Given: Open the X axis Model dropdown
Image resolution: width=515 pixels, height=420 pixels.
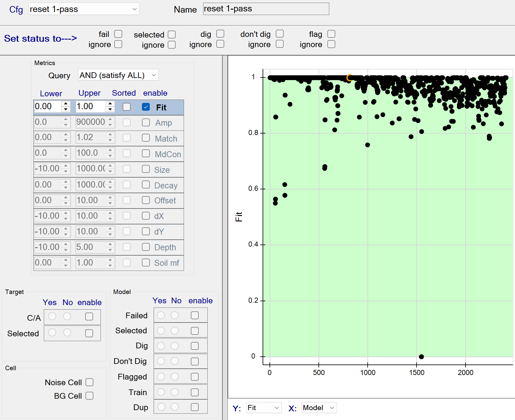Looking at the screenshot, I should (x=319, y=408).
